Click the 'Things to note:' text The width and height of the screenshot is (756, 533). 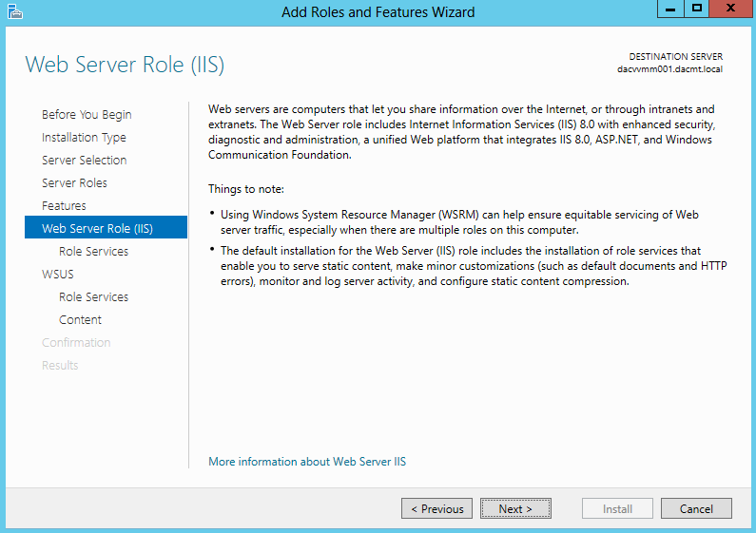point(246,189)
